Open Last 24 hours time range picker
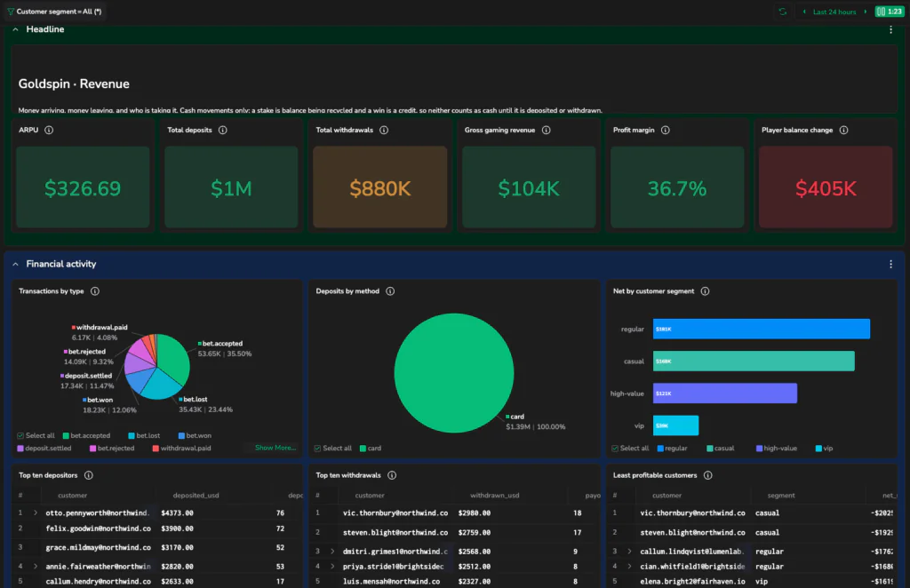 point(834,12)
